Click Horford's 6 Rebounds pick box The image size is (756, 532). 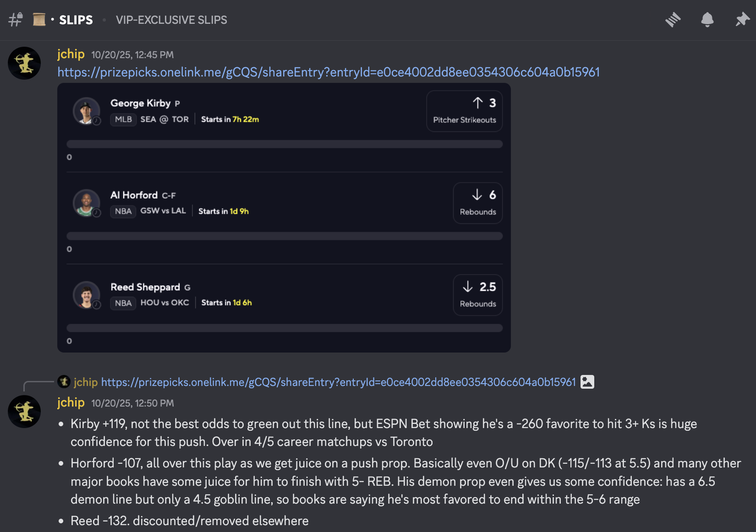[477, 203]
